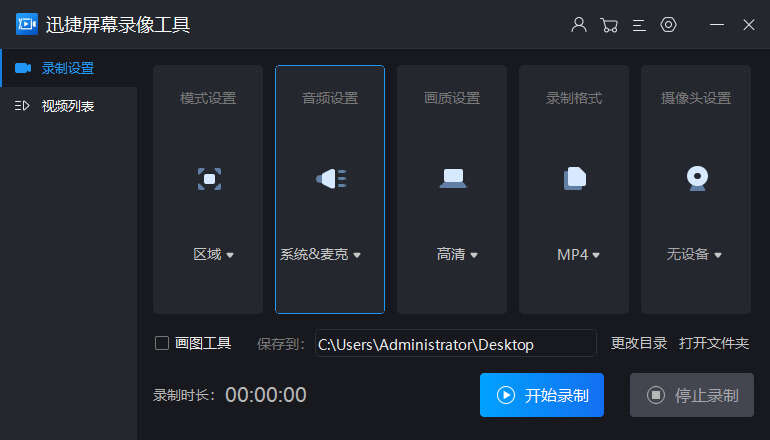Screen dimensions: 770x440
Task: Expand the MP4 format dropdown
Action: pos(578,254)
